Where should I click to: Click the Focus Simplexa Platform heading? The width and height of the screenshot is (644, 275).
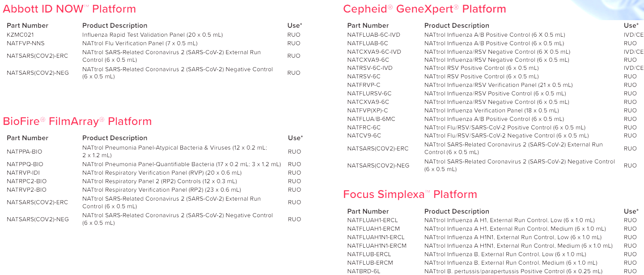pos(410,194)
